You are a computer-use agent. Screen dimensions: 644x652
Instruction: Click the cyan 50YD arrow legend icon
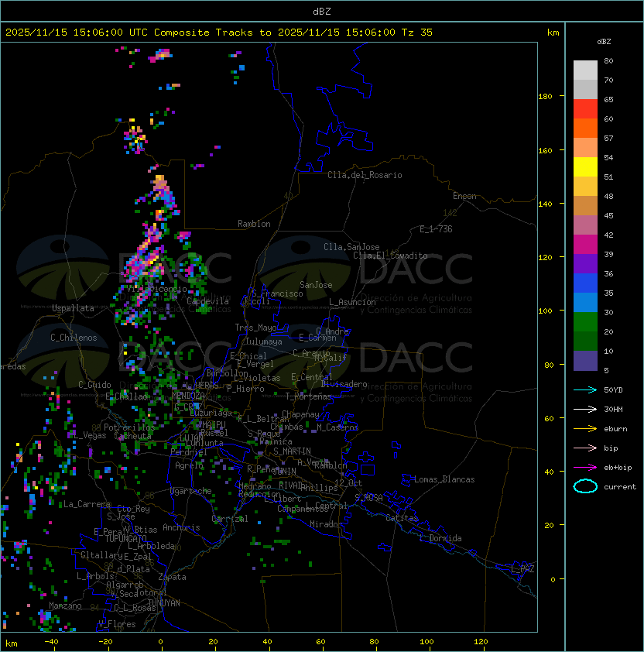(x=585, y=389)
